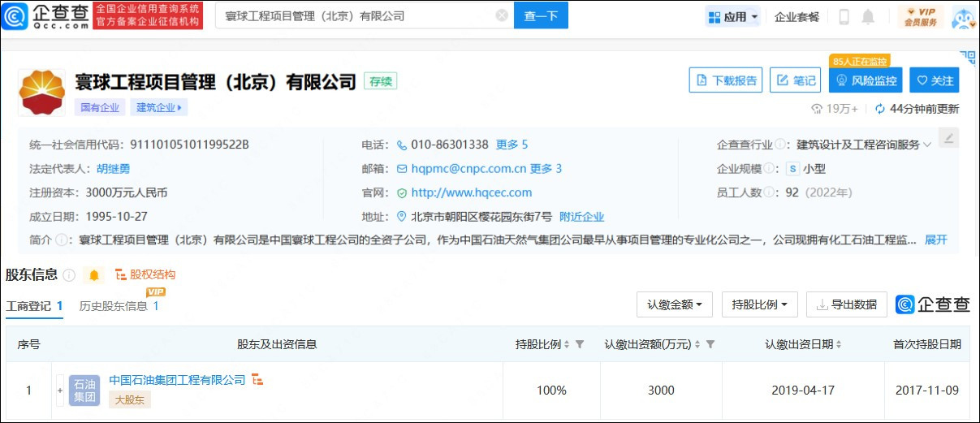The width and height of the screenshot is (980, 423).
Task: Expand the shareholder row with plus button
Action: pos(59,391)
